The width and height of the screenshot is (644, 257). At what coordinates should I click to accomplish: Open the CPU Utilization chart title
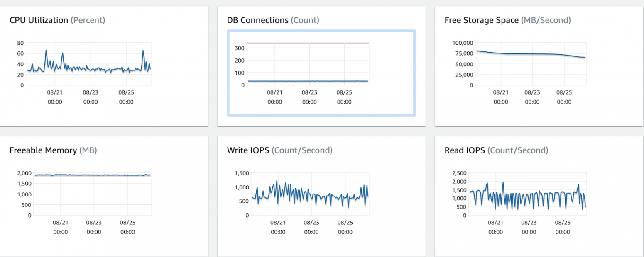click(39, 20)
